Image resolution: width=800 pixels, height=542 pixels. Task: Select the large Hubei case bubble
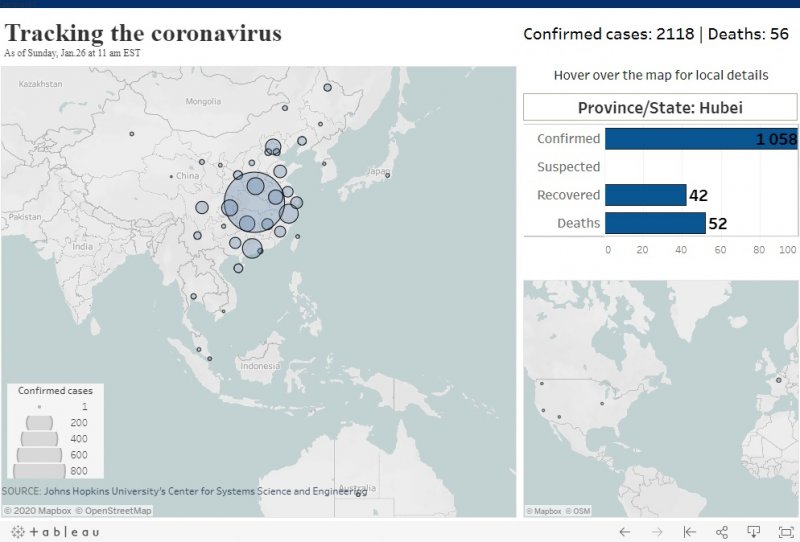[254, 202]
